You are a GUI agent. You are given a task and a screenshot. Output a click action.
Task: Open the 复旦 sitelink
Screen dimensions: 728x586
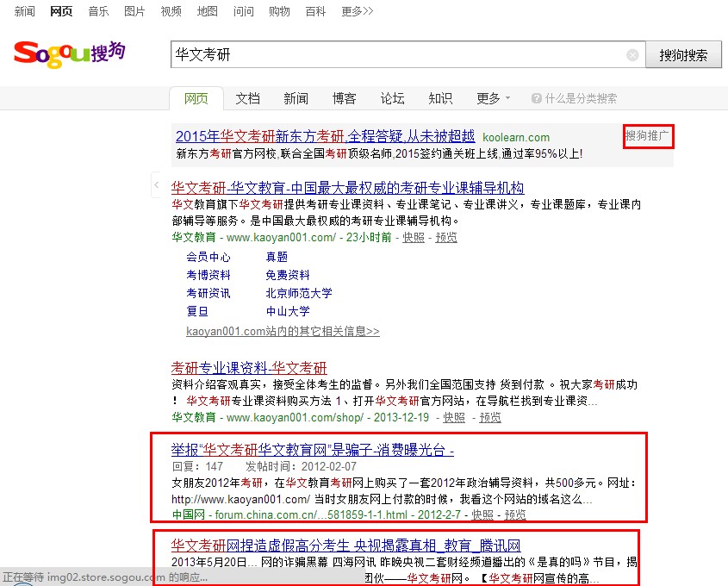coord(196,311)
